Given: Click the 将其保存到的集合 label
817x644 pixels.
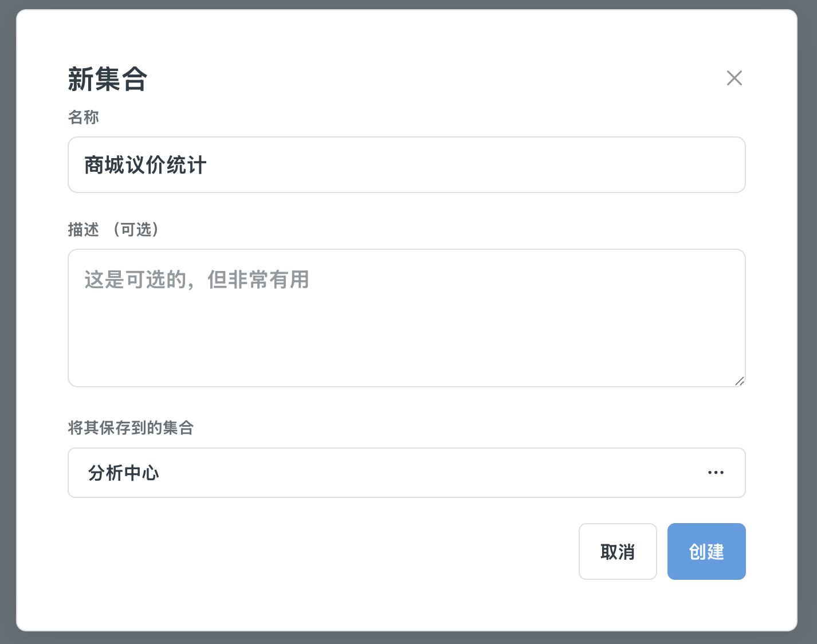Looking at the screenshot, I should click(131, 428).
